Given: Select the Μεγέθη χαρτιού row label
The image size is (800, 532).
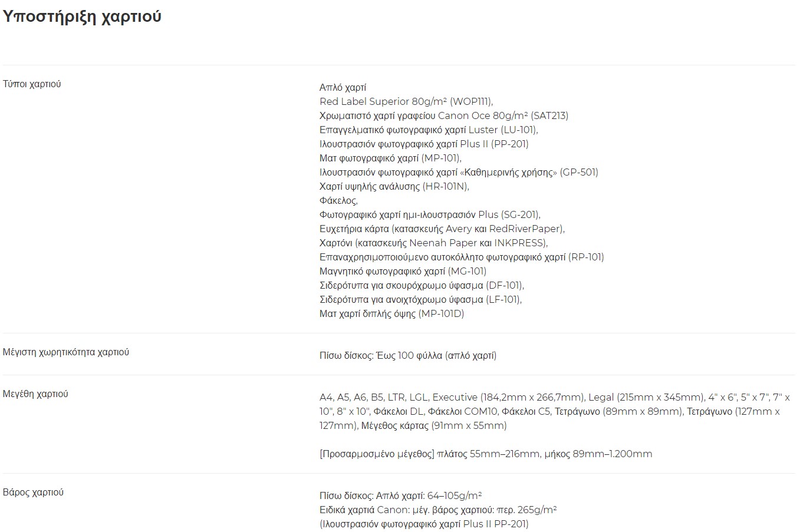Looking at the screenshot, I should pos(35,394).
